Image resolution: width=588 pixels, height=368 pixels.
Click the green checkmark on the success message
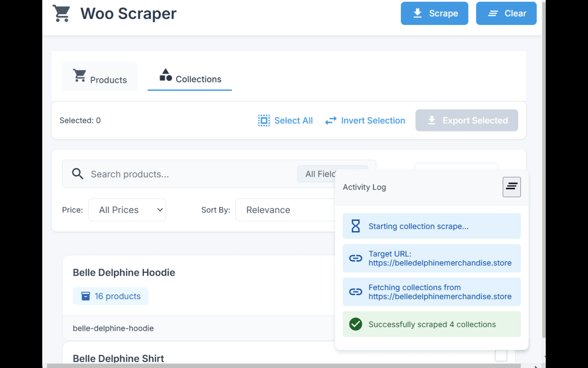coord(356,324)
